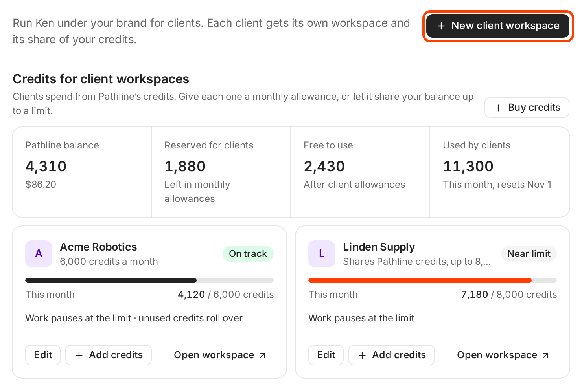Image resolution: width=582 pixels, height=392 pixels.
Task: Click the Linden Supply usage progress bar
Action: coord(433,280)
